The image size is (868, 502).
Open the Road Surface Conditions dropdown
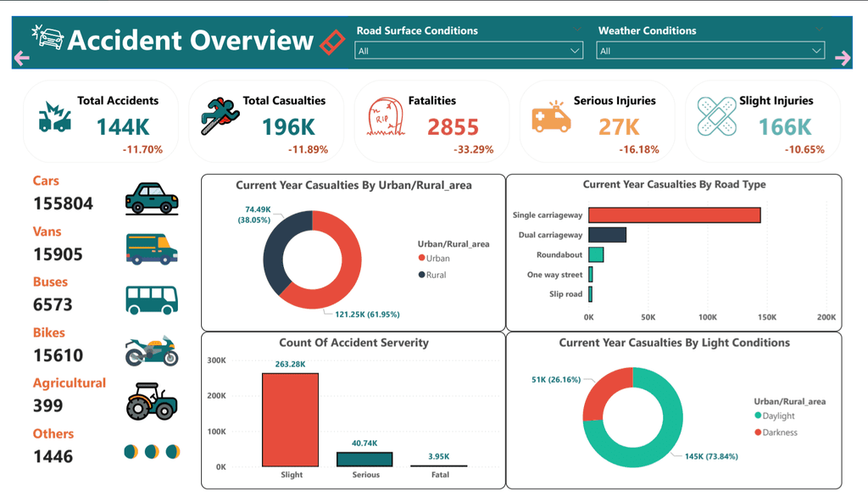(x=468, y=50)
